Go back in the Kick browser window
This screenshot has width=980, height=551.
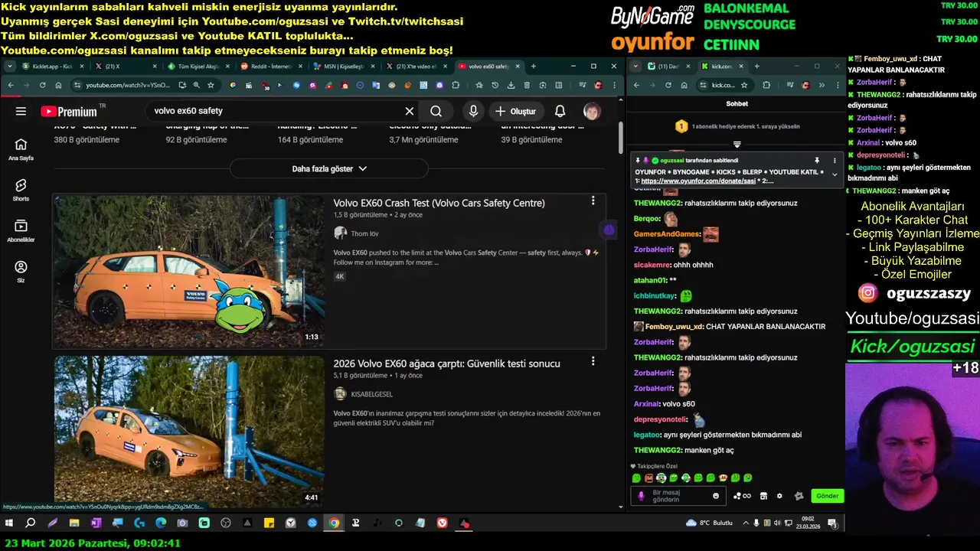pyautogui.click(x=636, y=85)
